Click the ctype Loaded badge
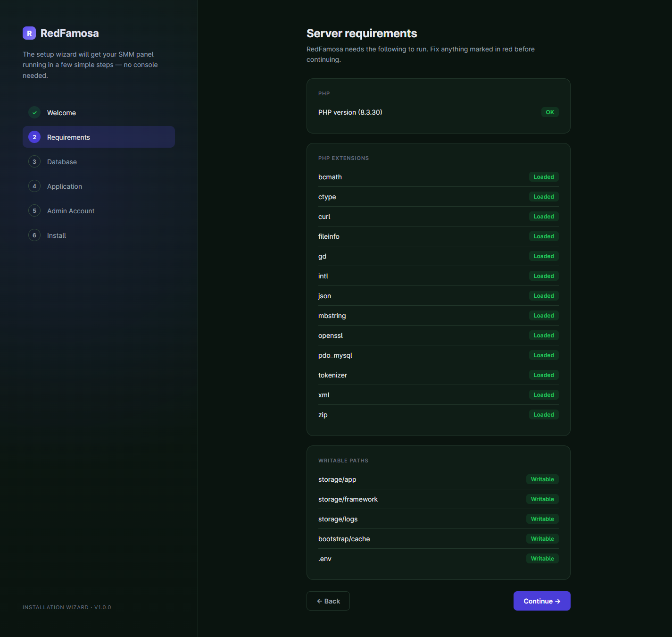The width and height of the screenshot is (672, 637). point(544,197)
